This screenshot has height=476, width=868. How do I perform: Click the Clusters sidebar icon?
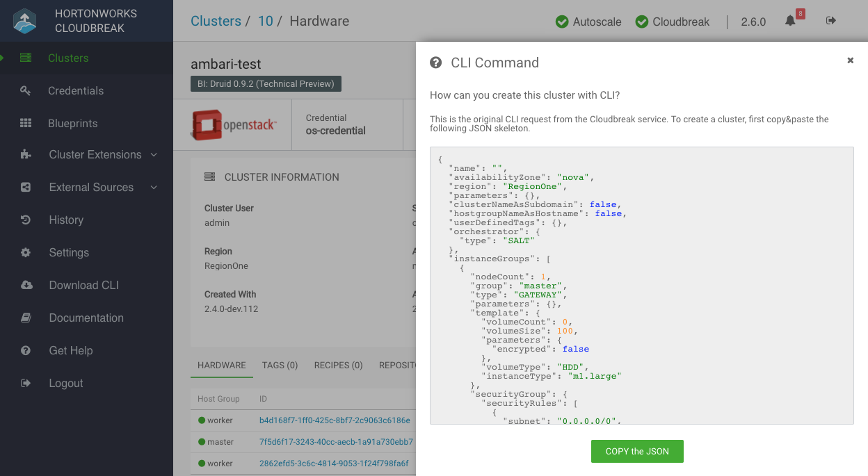tap(26, 58)
